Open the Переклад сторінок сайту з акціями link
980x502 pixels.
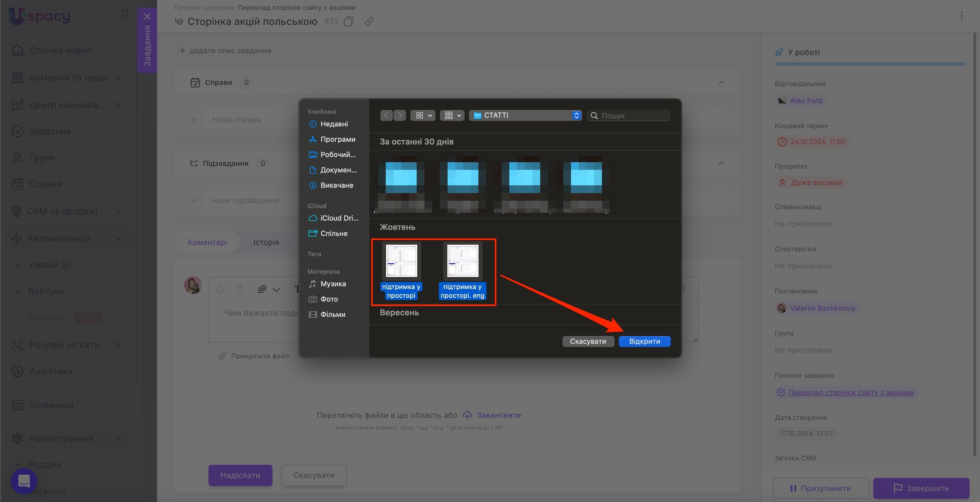click(x=851, y=393)
